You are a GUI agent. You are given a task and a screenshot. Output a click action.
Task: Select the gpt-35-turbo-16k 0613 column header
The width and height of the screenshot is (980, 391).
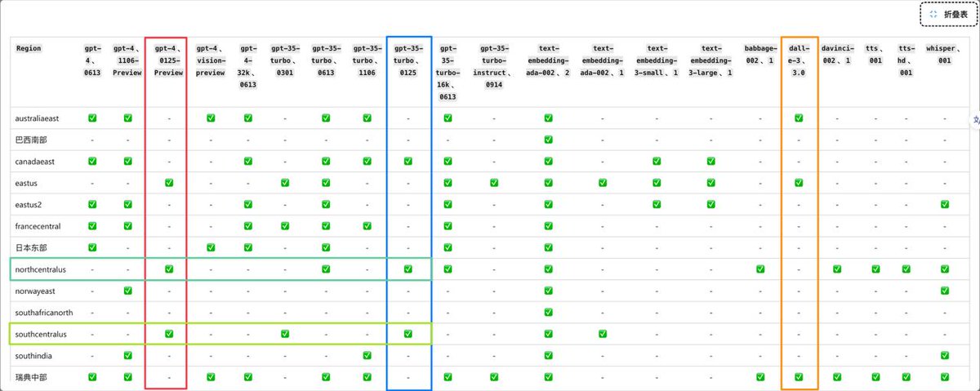click(x=448, y=73)
